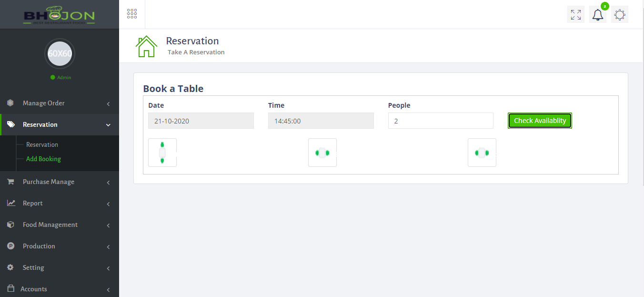Select the third table thumbnail
The width and height of the screenshot is (644, 297).
[x=482, y=153]
